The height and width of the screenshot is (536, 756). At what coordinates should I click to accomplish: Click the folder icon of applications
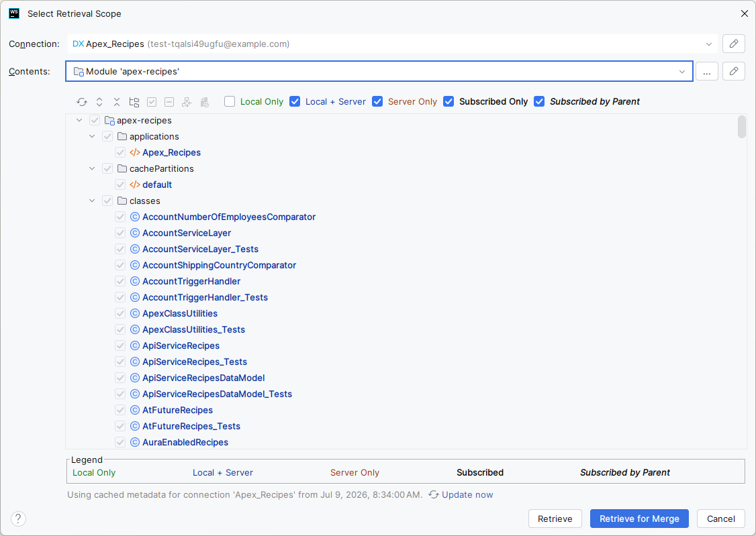[122, 136]
